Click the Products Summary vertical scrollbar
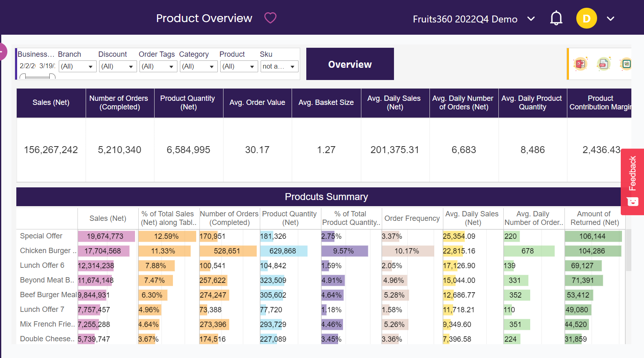Image resolution: width=644 pixels, height=358 pixels. coord(628,250)
